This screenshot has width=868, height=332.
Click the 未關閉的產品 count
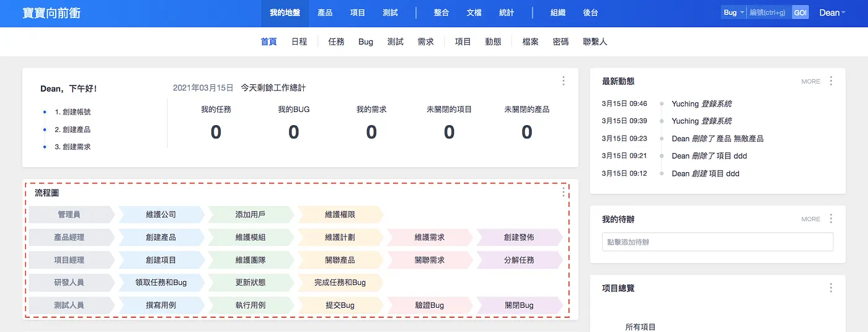point(527,132)
